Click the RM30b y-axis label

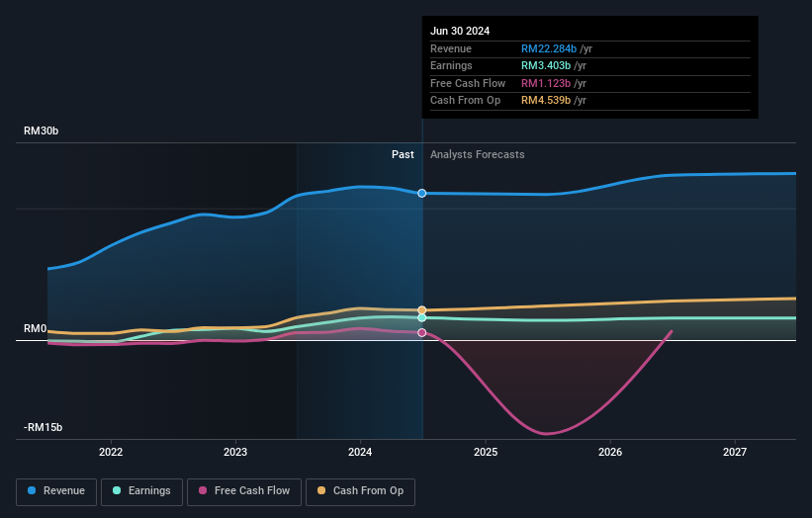click(41, 130)
